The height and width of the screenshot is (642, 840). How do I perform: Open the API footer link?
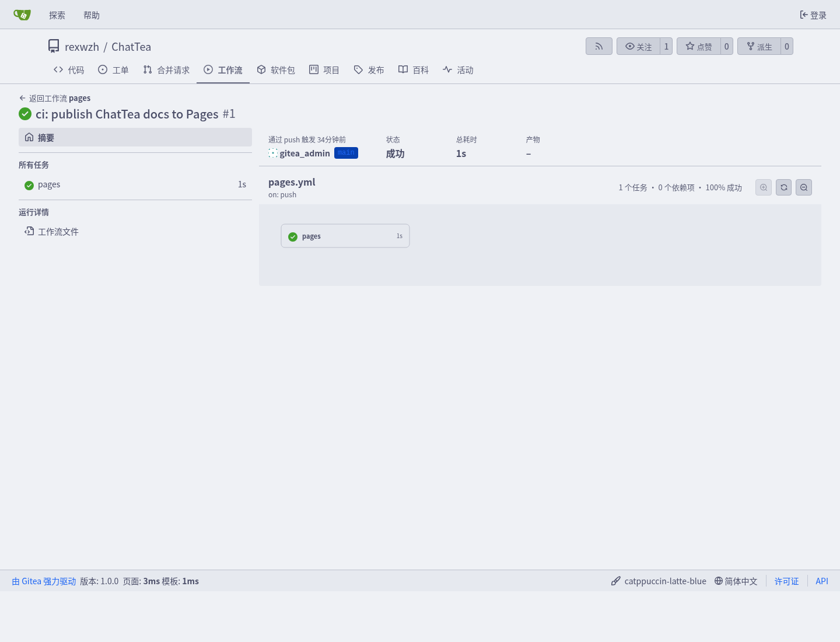pyautogui.click(x=822, y=581)
